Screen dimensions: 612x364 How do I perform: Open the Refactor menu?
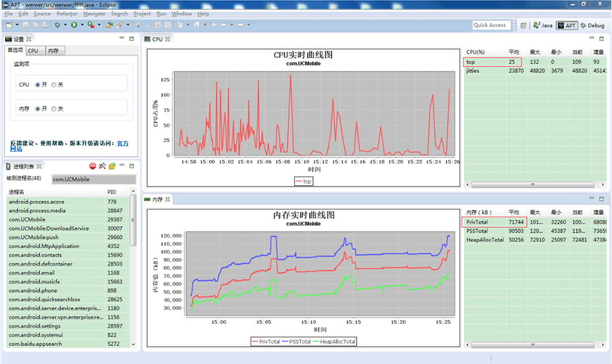click(x=67, y=14)
